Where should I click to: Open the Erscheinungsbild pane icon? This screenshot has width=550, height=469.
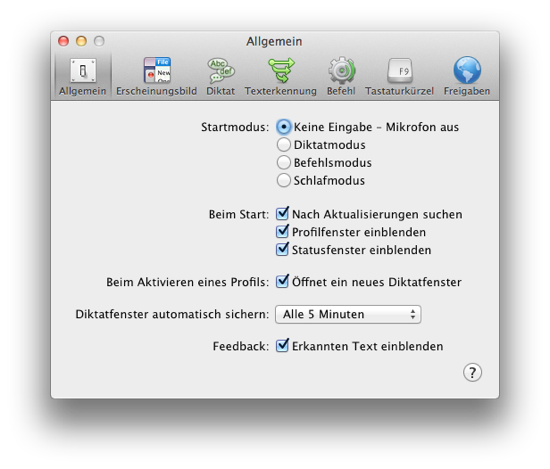coord(157,70)
